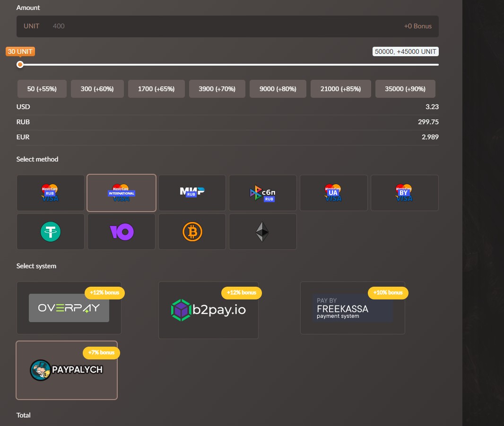504x426 pixels.
Task: Select the b2pay.io payment system
Action: click(x=208, y=310)
